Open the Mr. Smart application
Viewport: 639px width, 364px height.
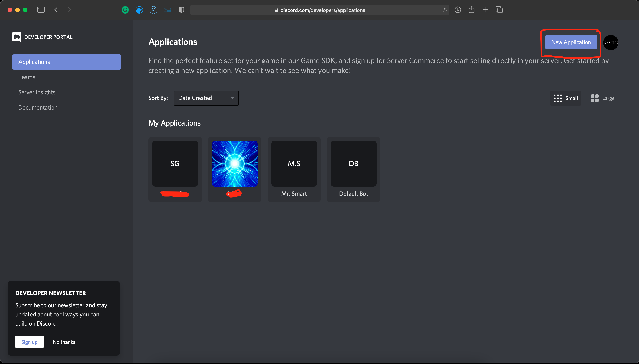pyautogui.click(x=294, y=169)
